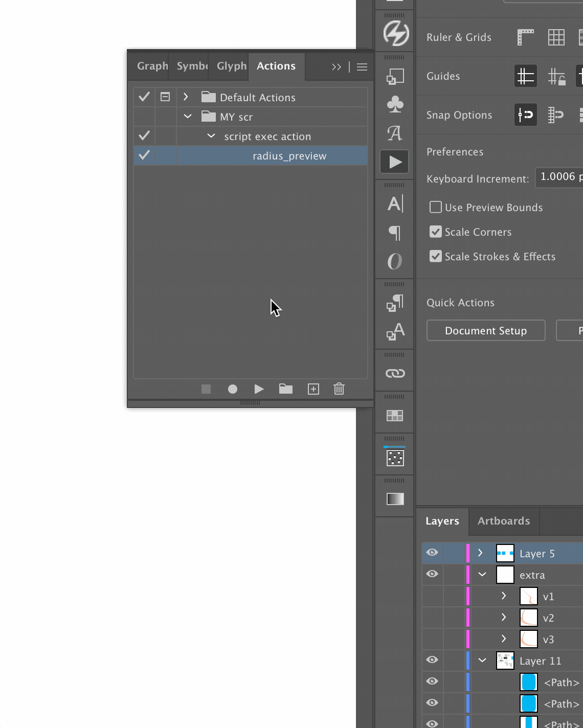Expand the v1 sublayer
Screen dimensions: 583x728
(504, 596)
